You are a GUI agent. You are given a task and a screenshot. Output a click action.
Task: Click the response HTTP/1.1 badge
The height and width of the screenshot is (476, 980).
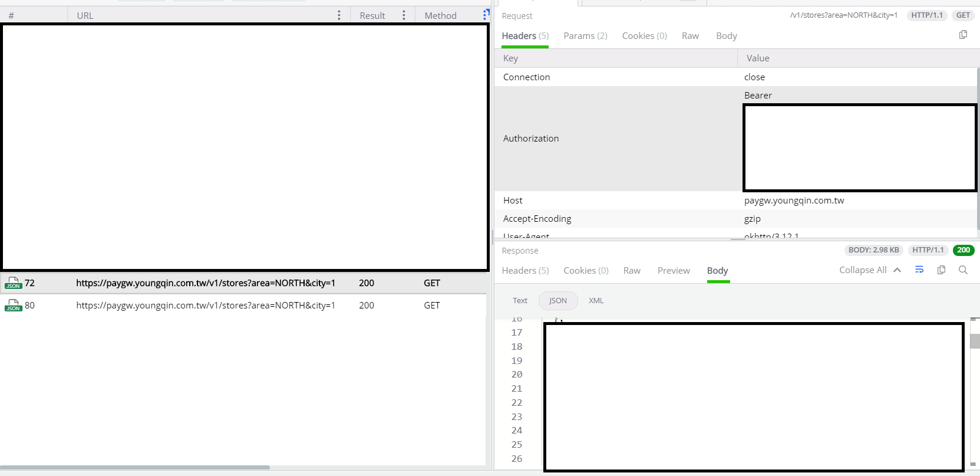tap(928, 250)
